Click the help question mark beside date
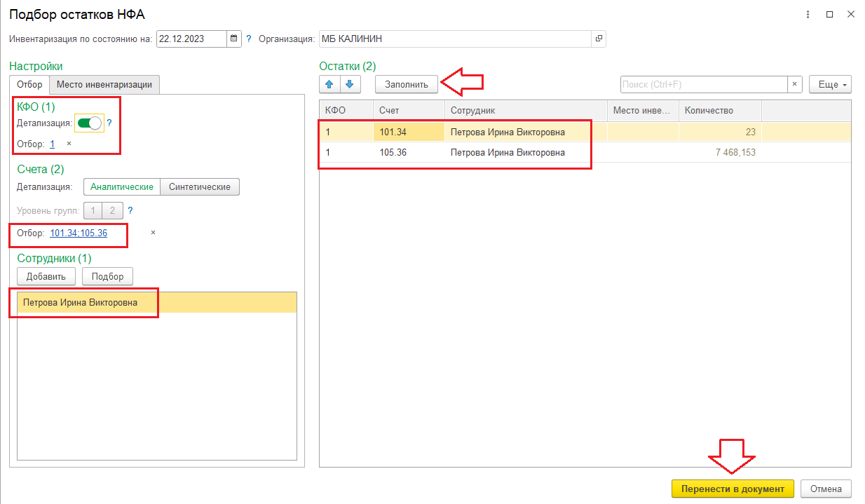865x504 pixels. (x=248, y=39)
